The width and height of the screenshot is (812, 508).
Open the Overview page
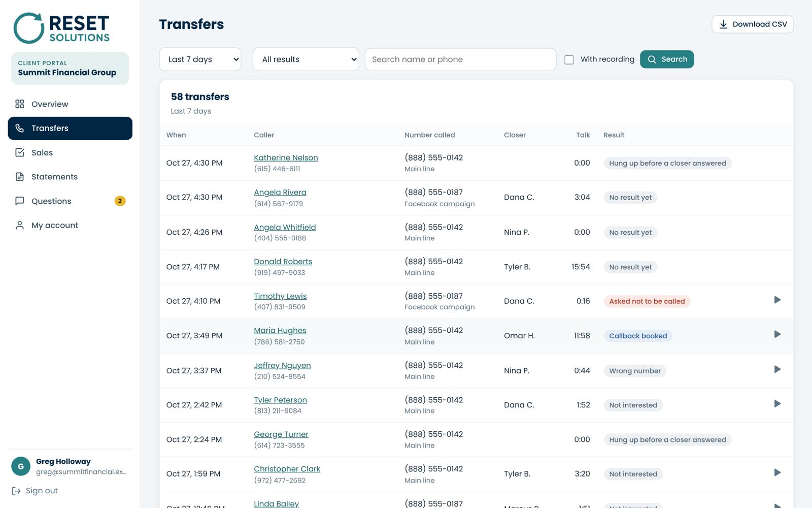point(70,104)
